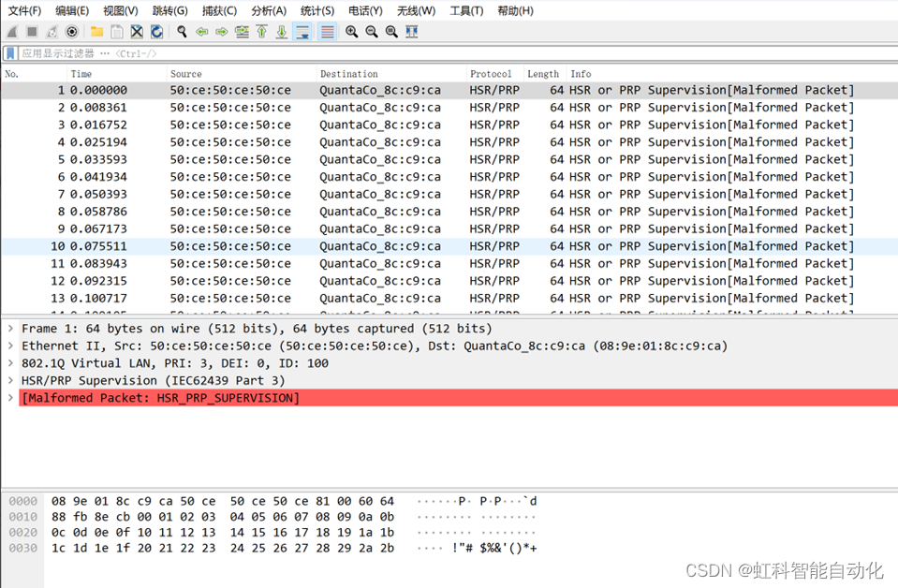Click the start capture shark-fin icon

point(12,32)
